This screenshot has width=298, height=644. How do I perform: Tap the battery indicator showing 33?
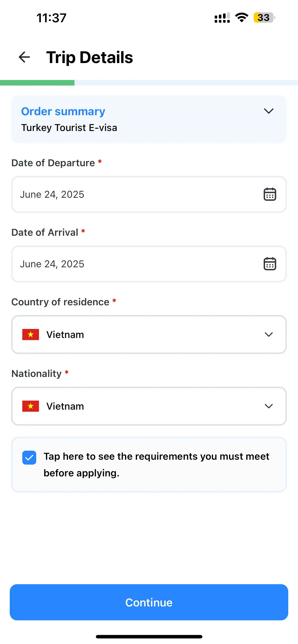pos(264,17)
